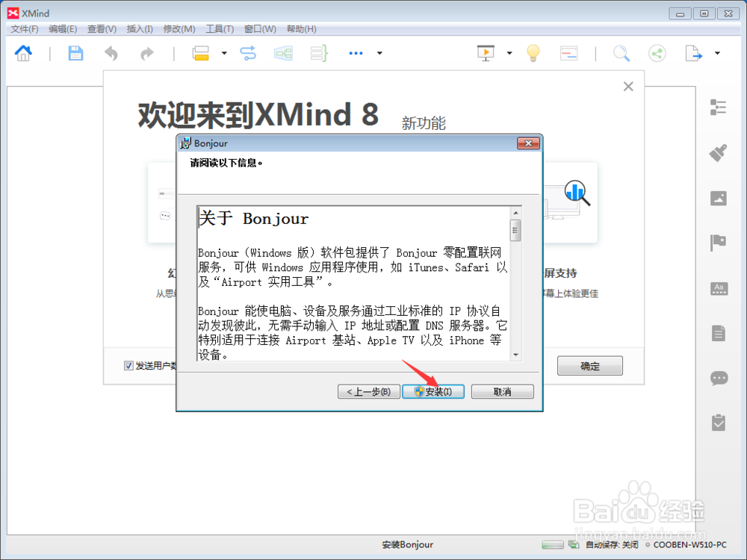
Task: Share the mind map
Action: tap(657, 53)
